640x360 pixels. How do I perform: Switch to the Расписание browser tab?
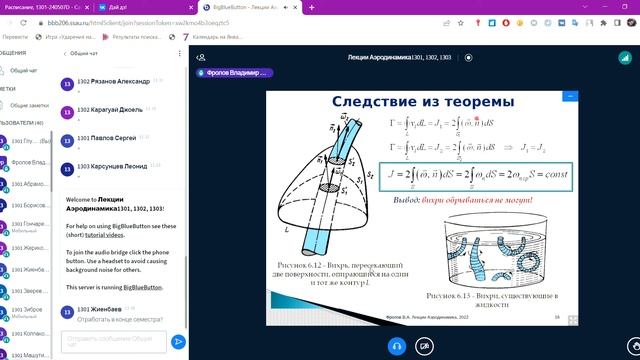43,7
